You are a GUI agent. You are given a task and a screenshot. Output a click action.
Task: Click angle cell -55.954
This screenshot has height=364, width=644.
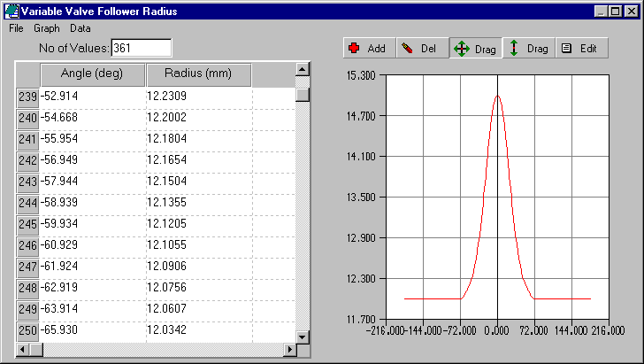[x=93, y=140]
